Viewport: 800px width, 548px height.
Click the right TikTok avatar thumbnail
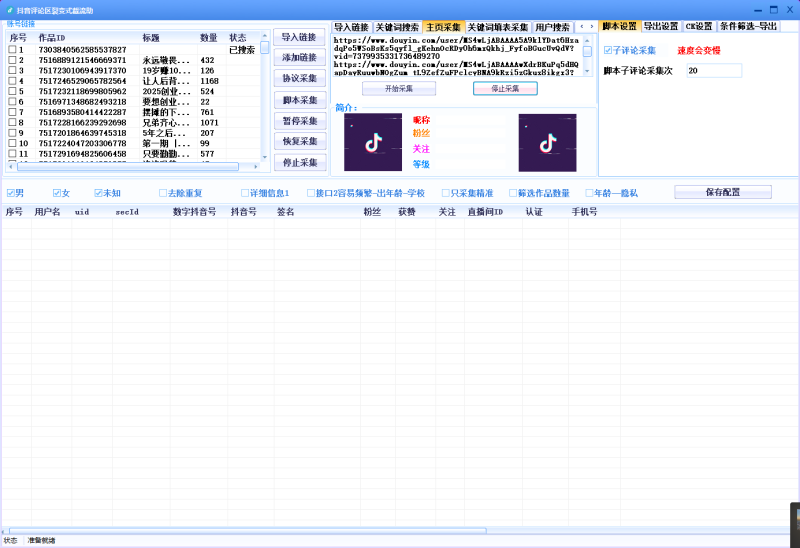547,143
